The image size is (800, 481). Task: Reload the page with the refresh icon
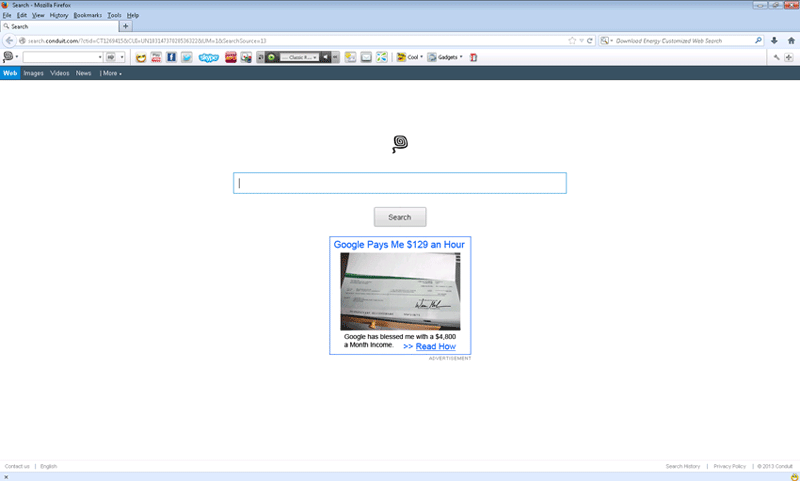point(591,41)
